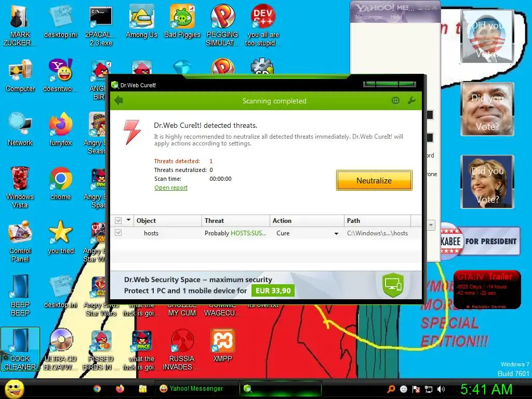Open the doesntwo Yahoo desktop icon
This screenshot has width=532, height=399.
click(60, 75)
